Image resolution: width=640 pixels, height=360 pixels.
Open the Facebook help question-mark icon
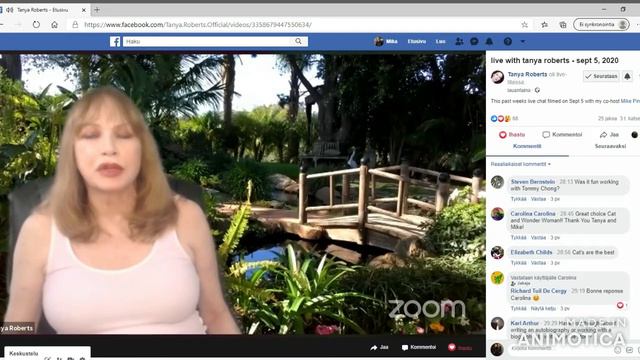point(507,41)
